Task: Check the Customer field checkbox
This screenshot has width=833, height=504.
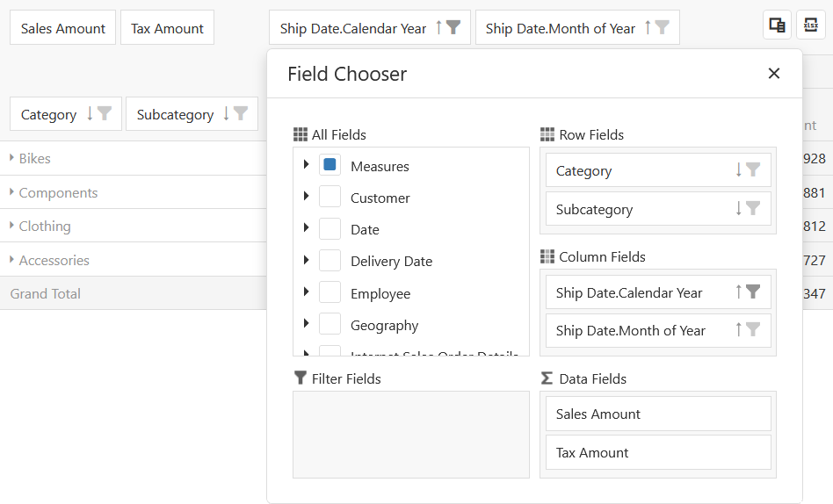Action: 330,197
